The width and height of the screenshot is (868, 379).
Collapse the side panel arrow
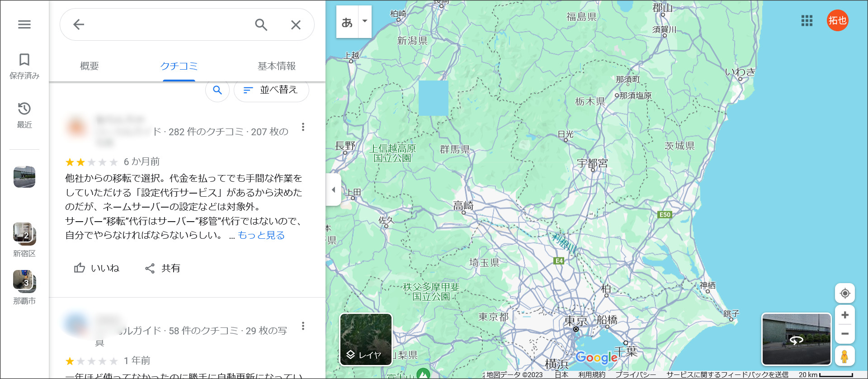tap(333, 189)
